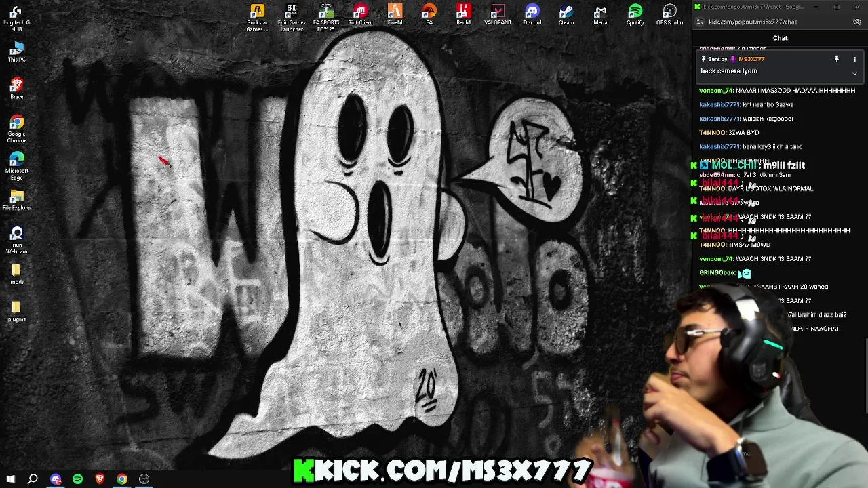
Task: Click the Kick chat window title tab
Action: click(x=753, y=7)
